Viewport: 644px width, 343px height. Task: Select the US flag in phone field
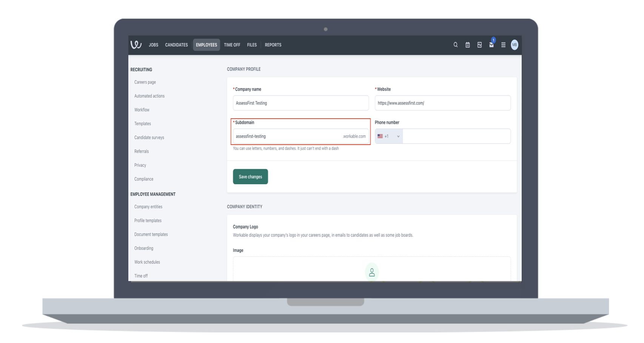[380, 136]
